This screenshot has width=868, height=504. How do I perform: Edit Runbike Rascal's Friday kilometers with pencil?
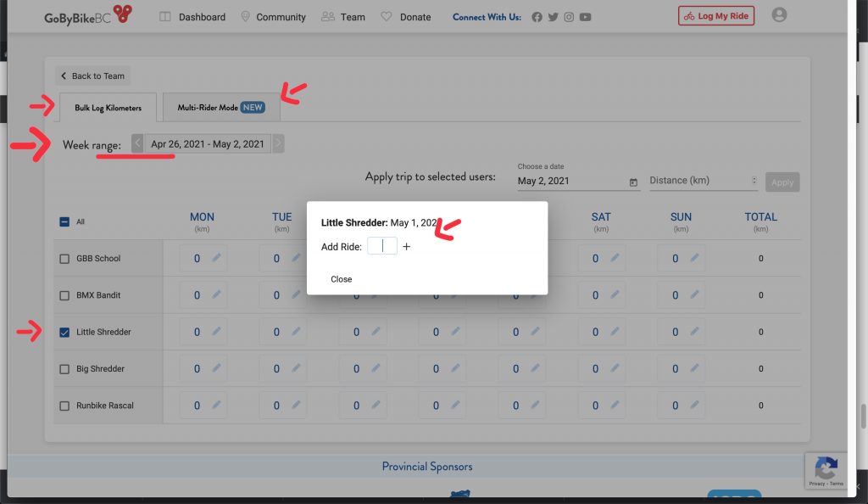[x=536, y=405]
